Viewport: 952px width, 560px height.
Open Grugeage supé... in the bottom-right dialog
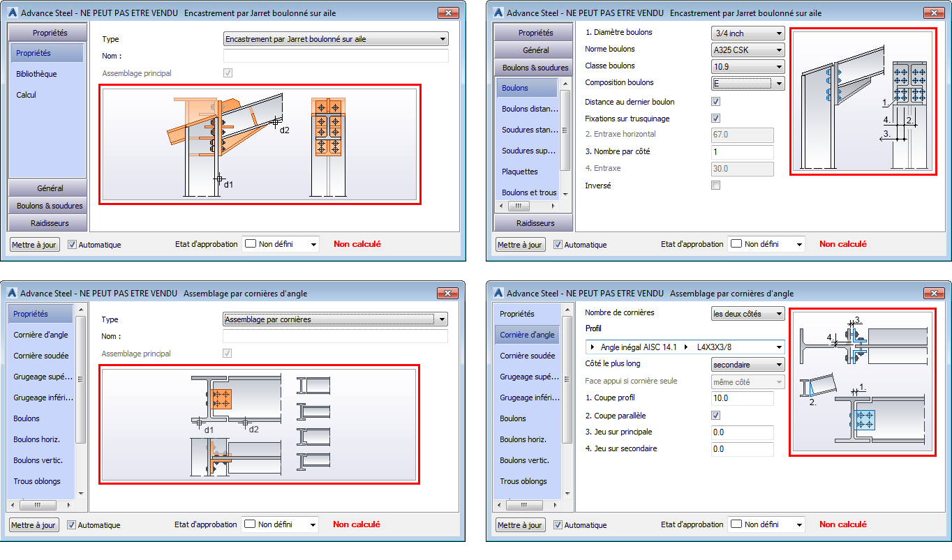tap(528, 377)
